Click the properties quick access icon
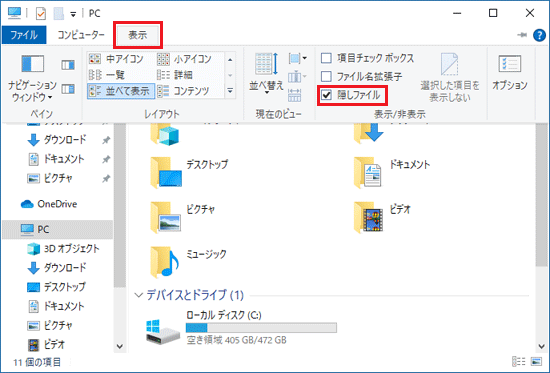This screenshot has width=550, height=373. click(x=41, y=13)
